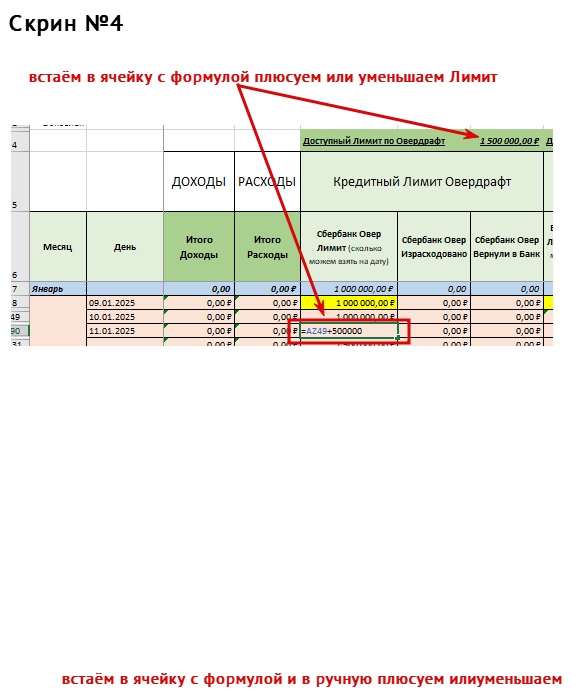Image resolution: width=575 pixels, height=696 pixels.
Task: Click the 'ДОХОДЫ' header cell
Action: tap(199, 182)
